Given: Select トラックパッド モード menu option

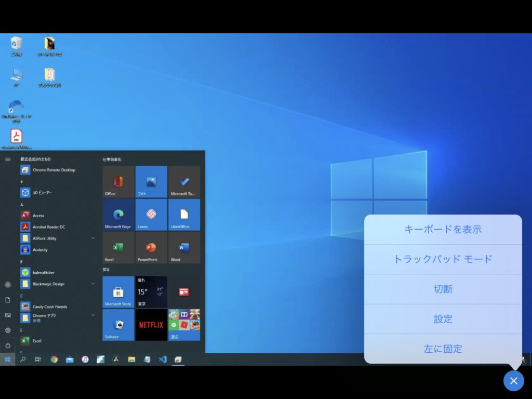Looking at the screenshot, I should pos(443,259).
